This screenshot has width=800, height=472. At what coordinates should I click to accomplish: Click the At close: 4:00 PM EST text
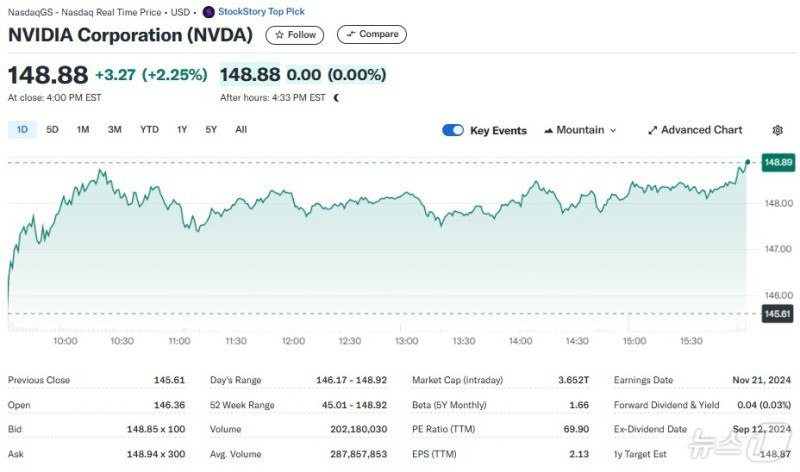click(55, 97)
